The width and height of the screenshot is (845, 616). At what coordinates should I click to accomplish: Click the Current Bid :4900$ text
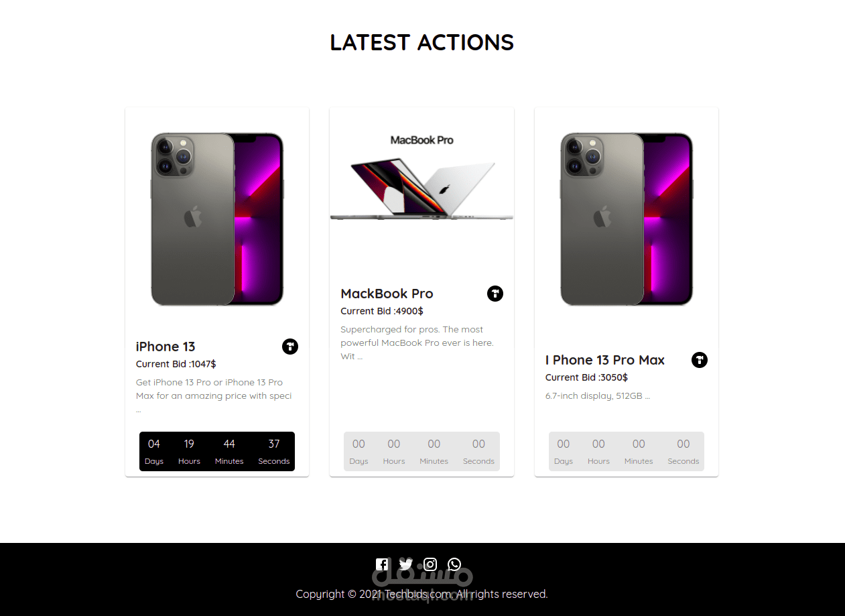(382, 311)
